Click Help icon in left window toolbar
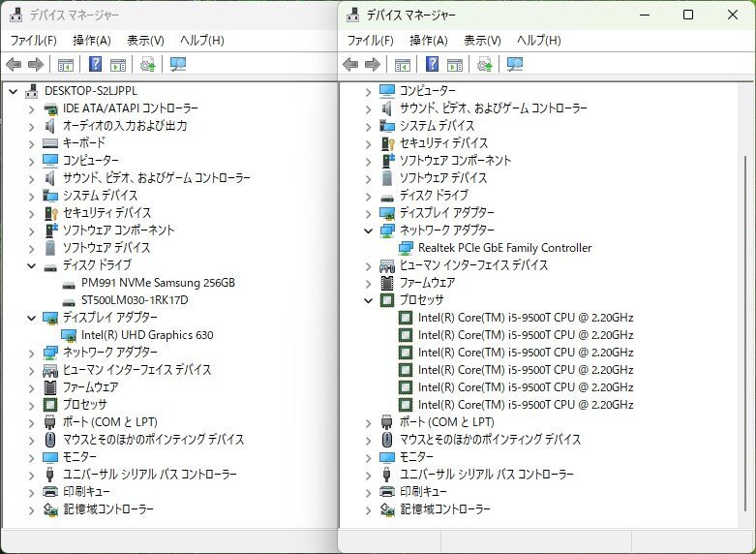This screenshot has width=756, height=554. pyautogui.click(x=96, y=64)
